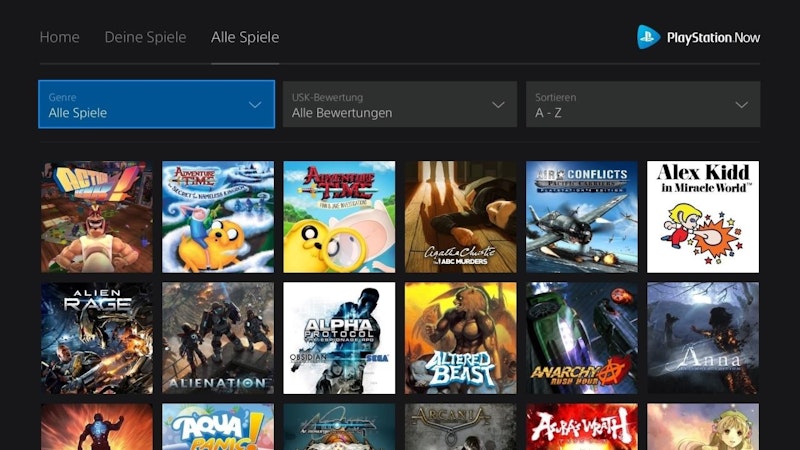Open the Arcania game tile
The image size is (800, 450).
coord(461,427)
